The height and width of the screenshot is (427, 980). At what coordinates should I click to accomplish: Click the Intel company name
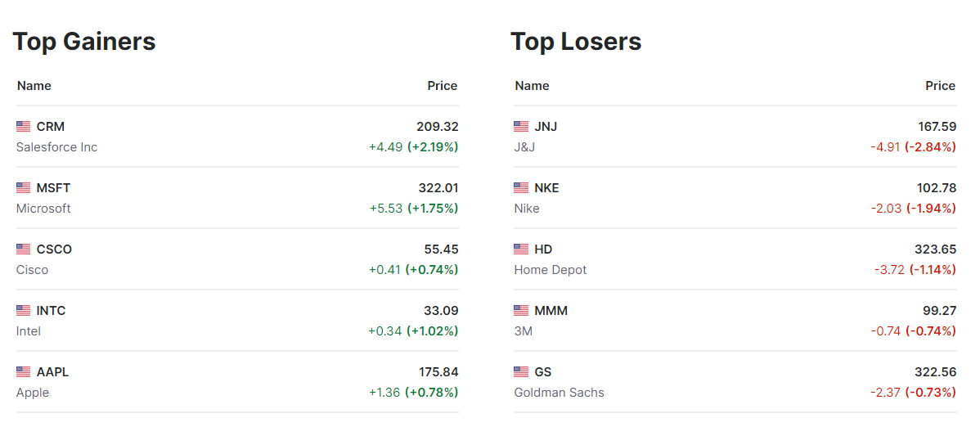click(x=29, y=331)
